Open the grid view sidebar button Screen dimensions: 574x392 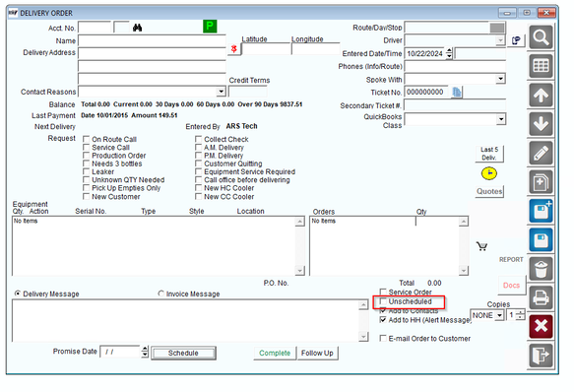coord(541,66)
